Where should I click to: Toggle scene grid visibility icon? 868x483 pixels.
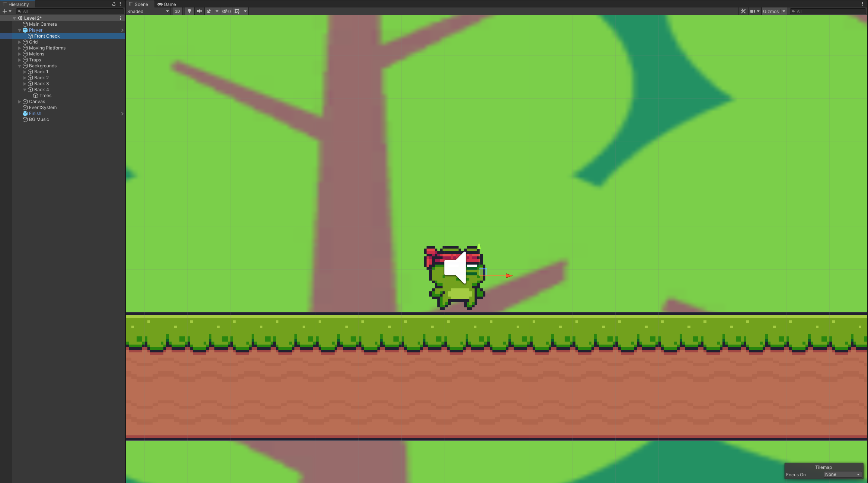tap(237, 11)
